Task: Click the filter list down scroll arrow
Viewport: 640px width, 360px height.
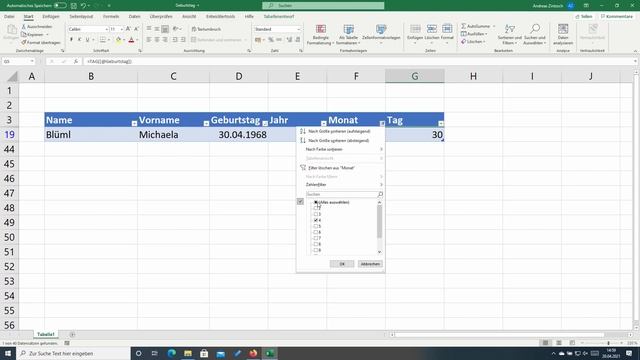Action: pos(380,252)
